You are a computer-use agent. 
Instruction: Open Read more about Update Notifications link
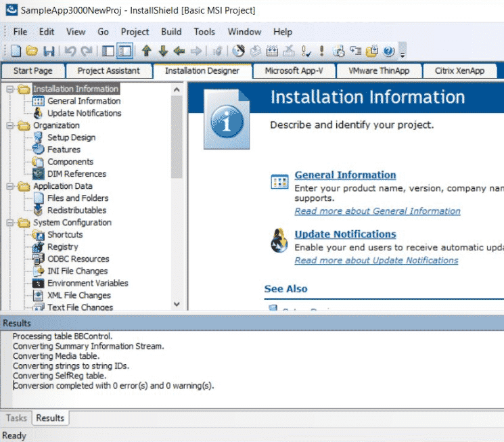[376, 260]
